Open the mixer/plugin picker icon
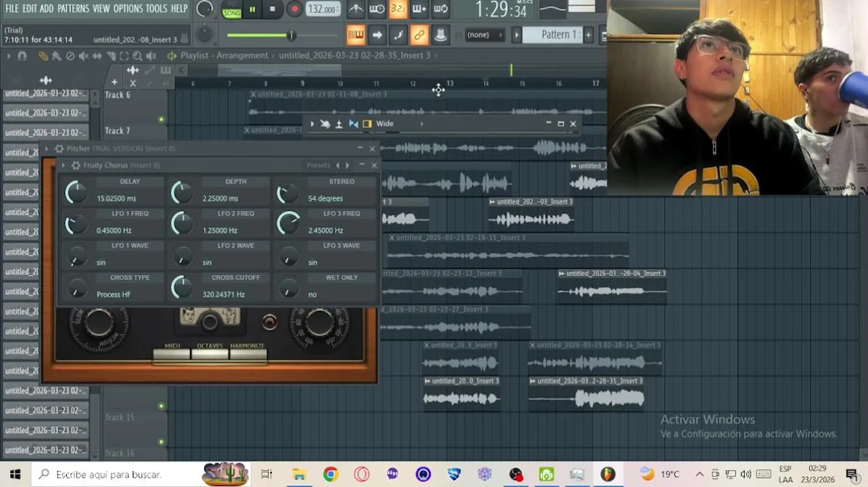The image size is (868, 487). [x=440, y=34]
